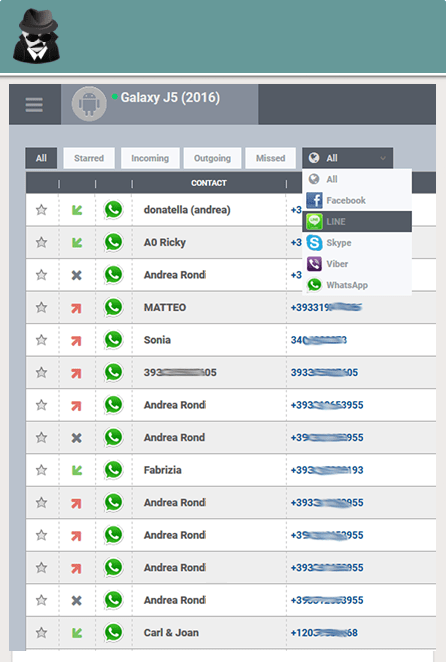The width and height of the screenshot is (446, 662).
Task: Switch to the Starred tab
Action: point(89,158)
